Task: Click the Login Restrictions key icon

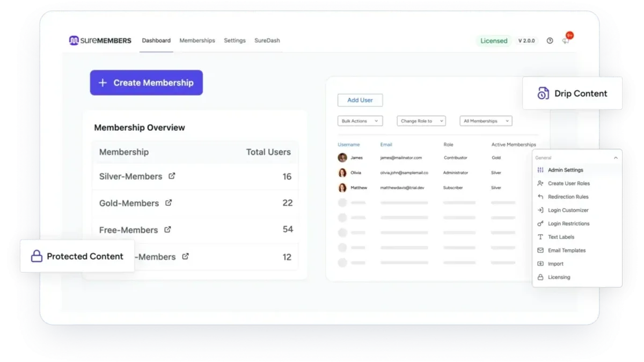Action: (x=540, y=224)
